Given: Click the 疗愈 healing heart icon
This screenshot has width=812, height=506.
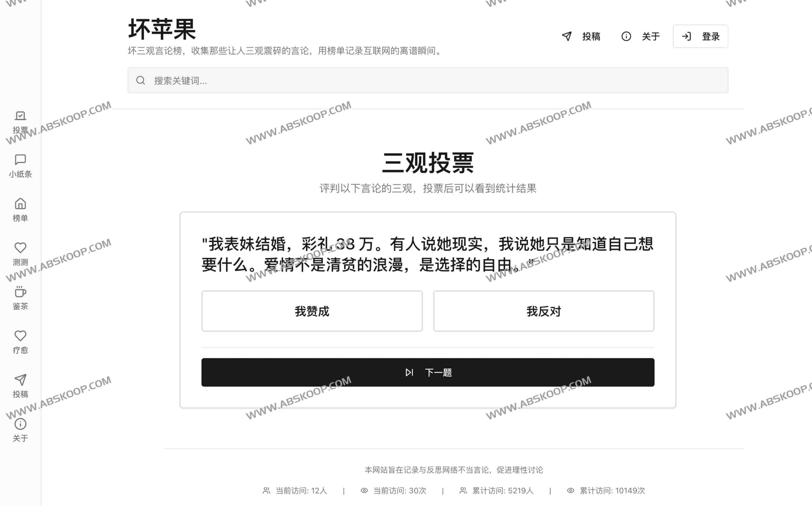Looking at the screenshot, I should (20, 336).
